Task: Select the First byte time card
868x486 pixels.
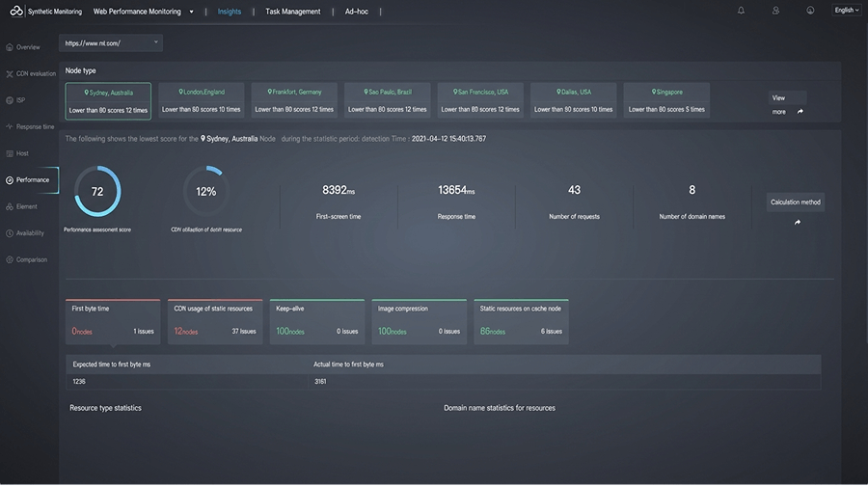Action: (x=113, y=322)
